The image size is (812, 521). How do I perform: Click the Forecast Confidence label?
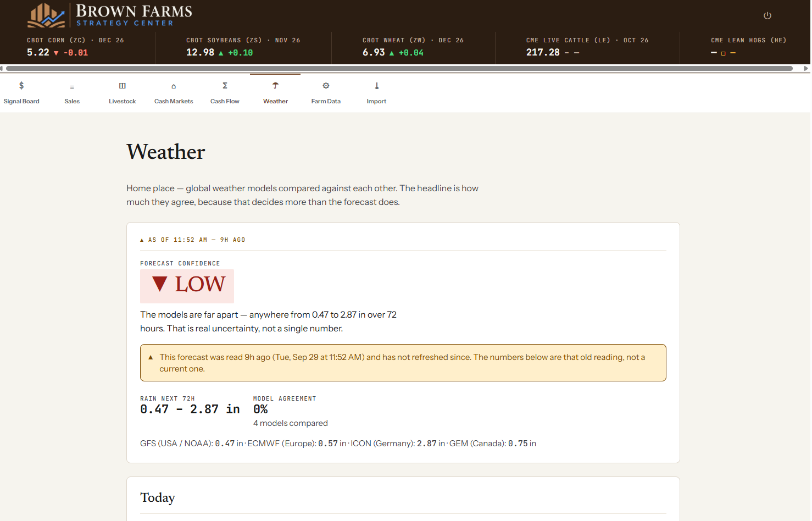pos(180,264)
